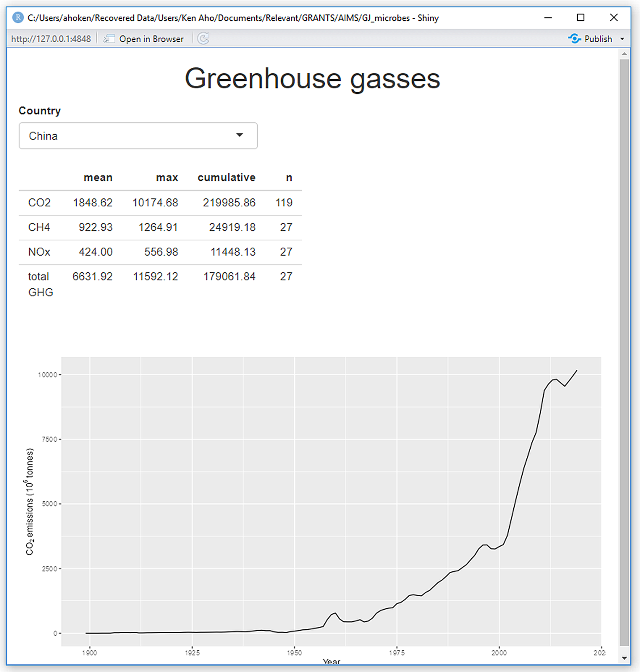The height and width of the screenshot is (672, 640).
Task: Click NOx cumulative value 11448.13
Action: click(233, 252)
